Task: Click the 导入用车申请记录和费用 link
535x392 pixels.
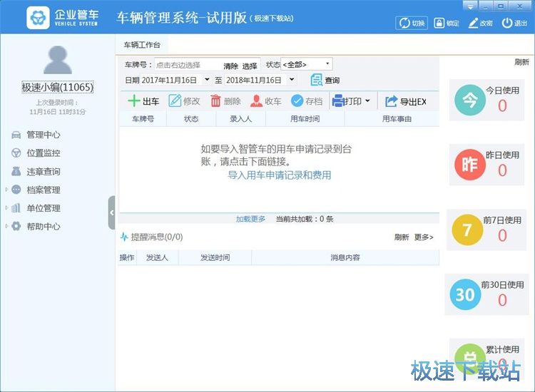Action: tap(279, 175)
